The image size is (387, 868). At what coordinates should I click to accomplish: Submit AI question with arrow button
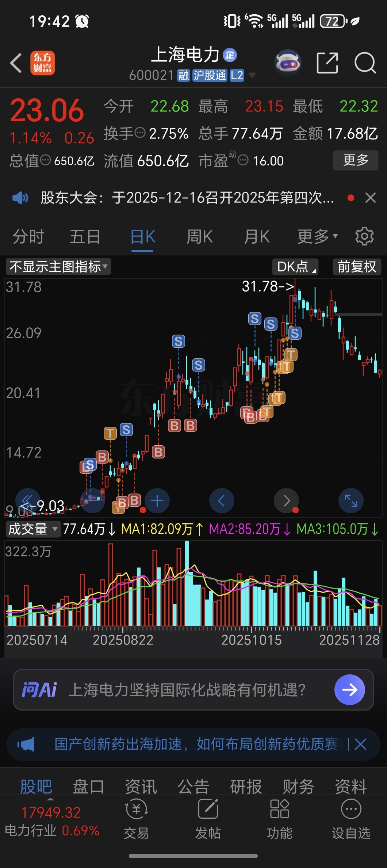[350, 690]
